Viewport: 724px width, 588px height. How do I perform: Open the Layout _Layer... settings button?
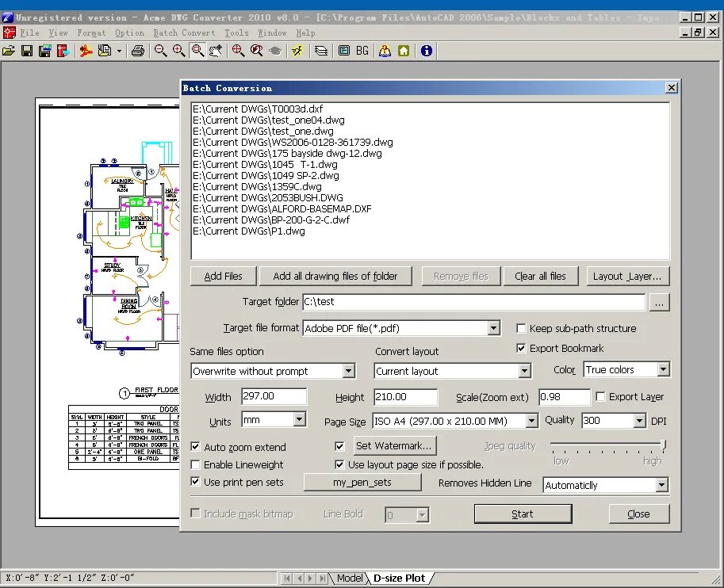coord(627,276)
